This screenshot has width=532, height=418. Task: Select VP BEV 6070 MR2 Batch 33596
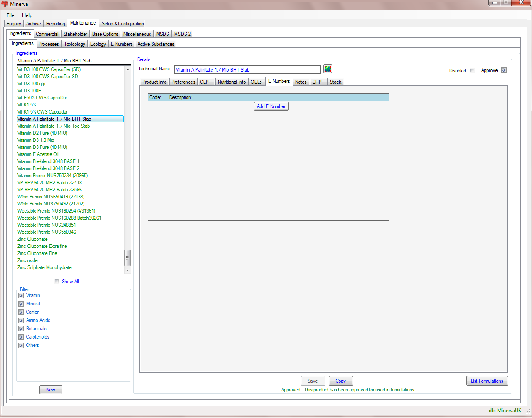49,190
